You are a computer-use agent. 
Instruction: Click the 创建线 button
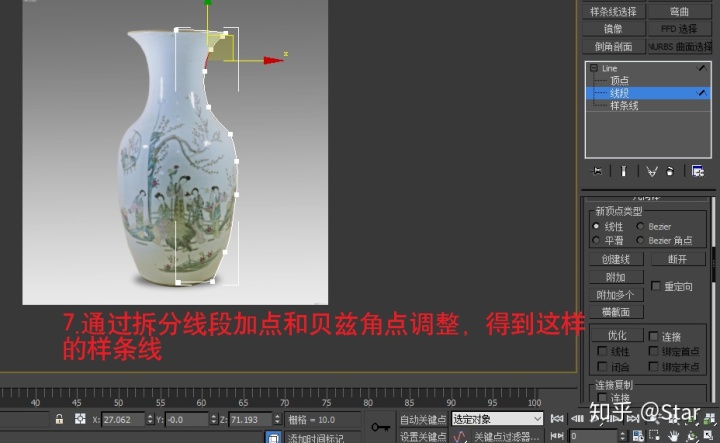point(616,259)
